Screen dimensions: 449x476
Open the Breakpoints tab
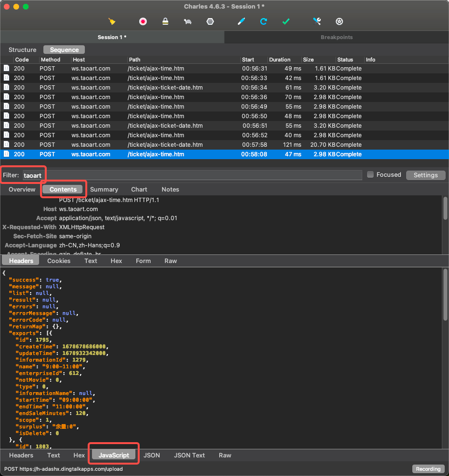click(337, 37)
